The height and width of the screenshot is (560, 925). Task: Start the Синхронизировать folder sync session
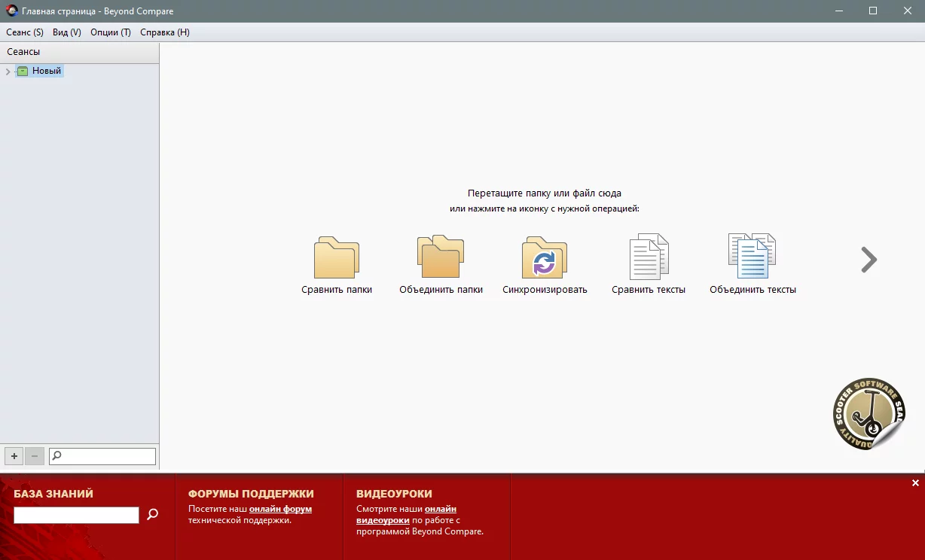click(545, 258)
